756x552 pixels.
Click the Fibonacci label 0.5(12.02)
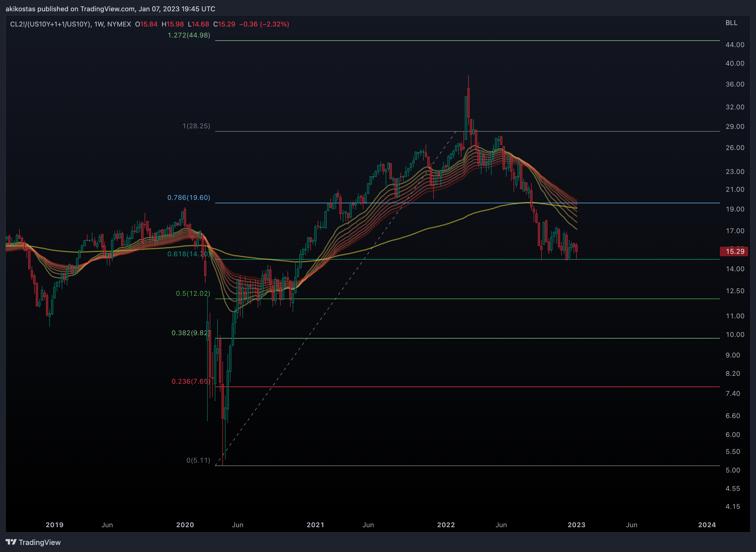pos(193,293)
